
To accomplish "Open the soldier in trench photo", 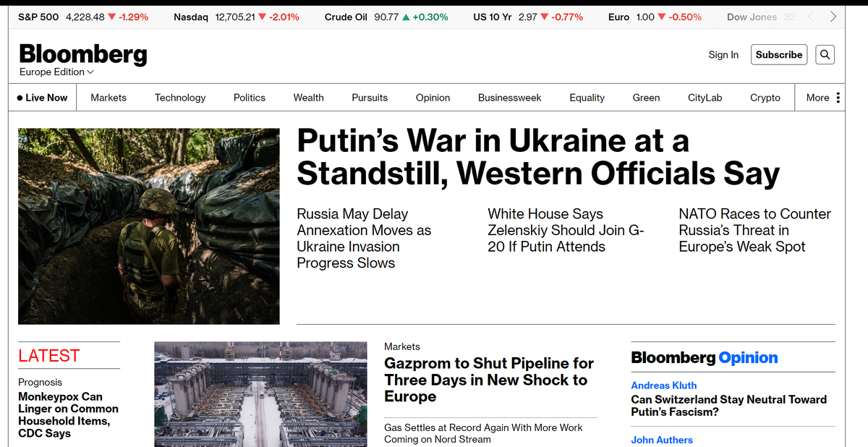I will (148, 226).
